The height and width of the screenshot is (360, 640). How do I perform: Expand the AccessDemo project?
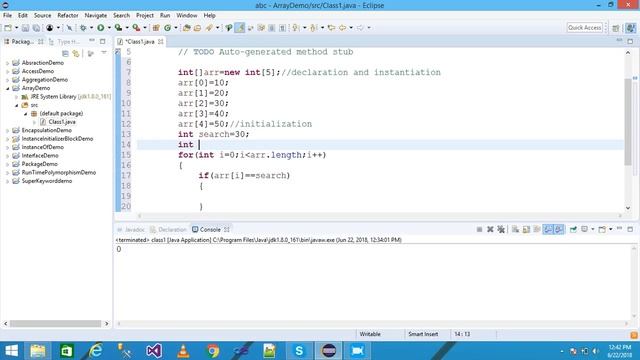pos(7,71)
